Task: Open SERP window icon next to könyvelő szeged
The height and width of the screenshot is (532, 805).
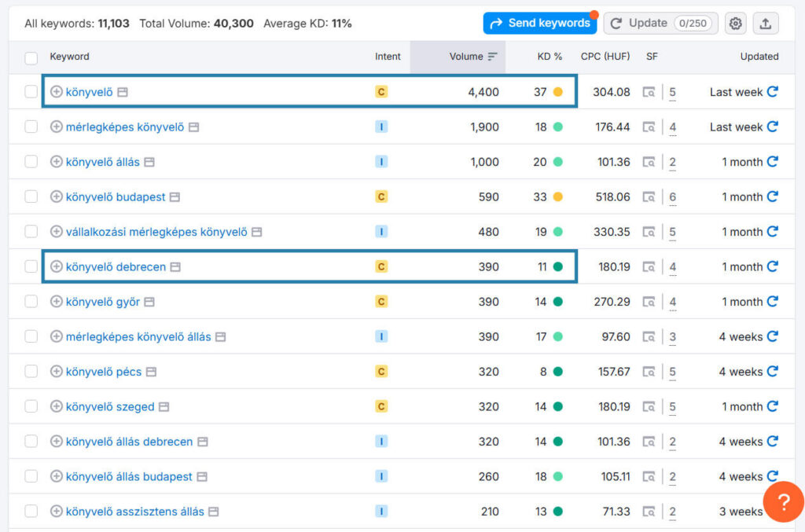Action: click(x=164, y=407)
